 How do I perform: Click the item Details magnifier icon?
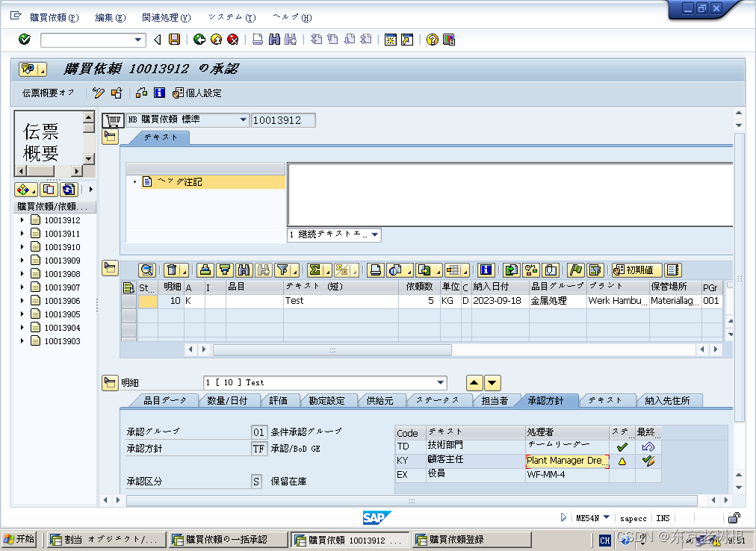click(147, 270)
